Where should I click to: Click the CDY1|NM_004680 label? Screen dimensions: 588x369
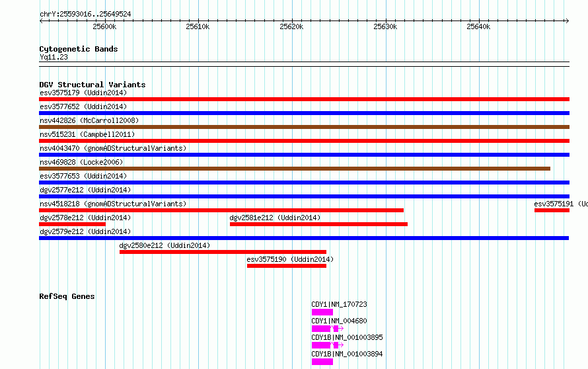pos(340,321)
